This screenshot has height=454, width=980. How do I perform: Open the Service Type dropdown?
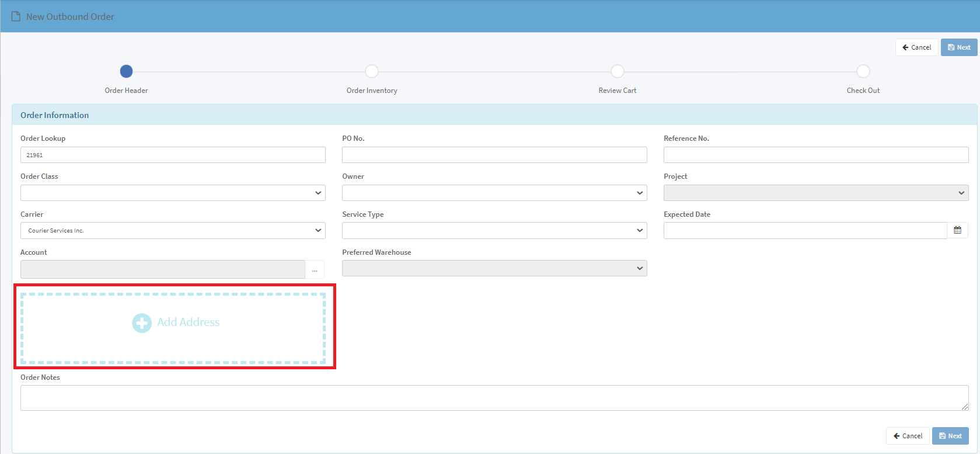pyautogui.click(x=494, y=230)
